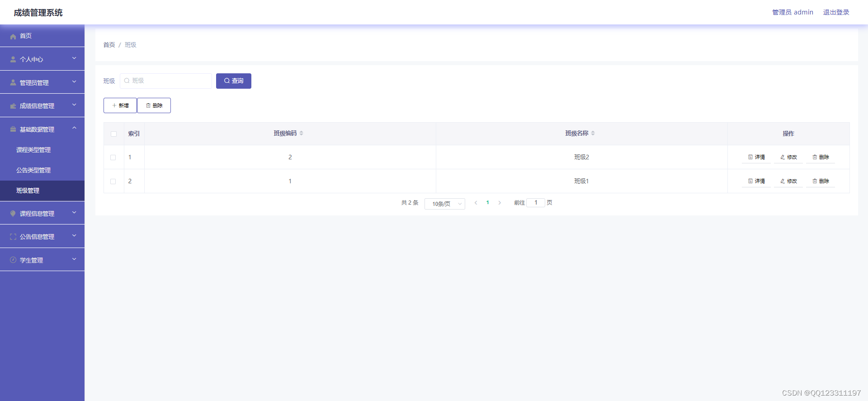Click the 查询 search button

click(234, 81)
